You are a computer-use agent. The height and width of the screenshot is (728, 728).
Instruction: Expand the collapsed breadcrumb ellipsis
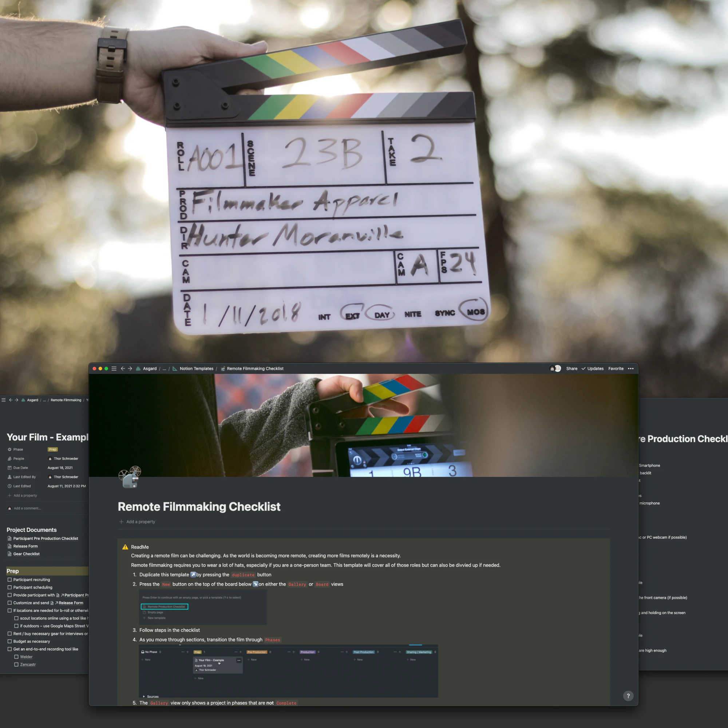tap(164, 368)
